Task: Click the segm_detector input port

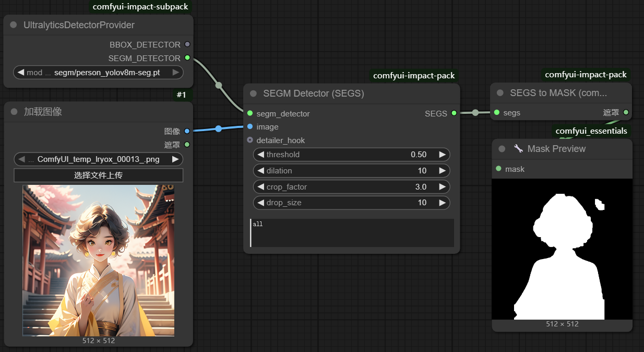Action: [250, 113]
